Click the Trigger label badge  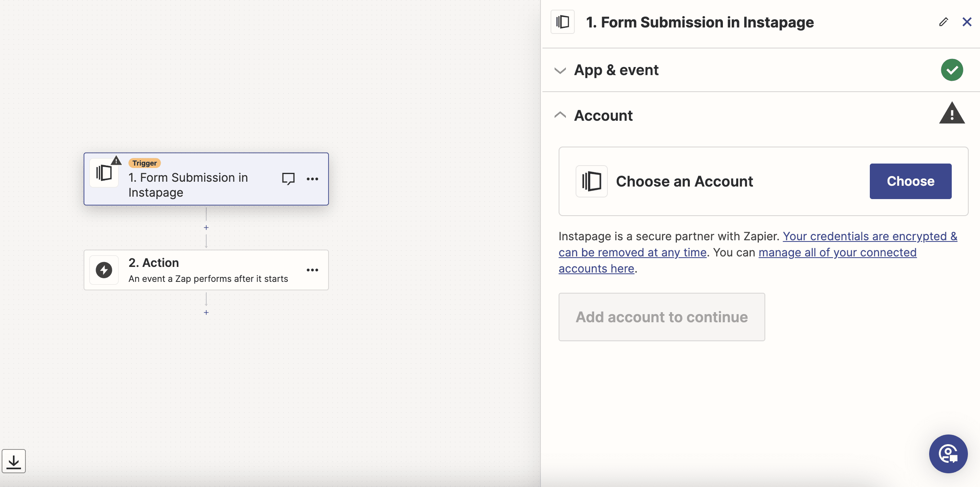(x=144, y=163)
